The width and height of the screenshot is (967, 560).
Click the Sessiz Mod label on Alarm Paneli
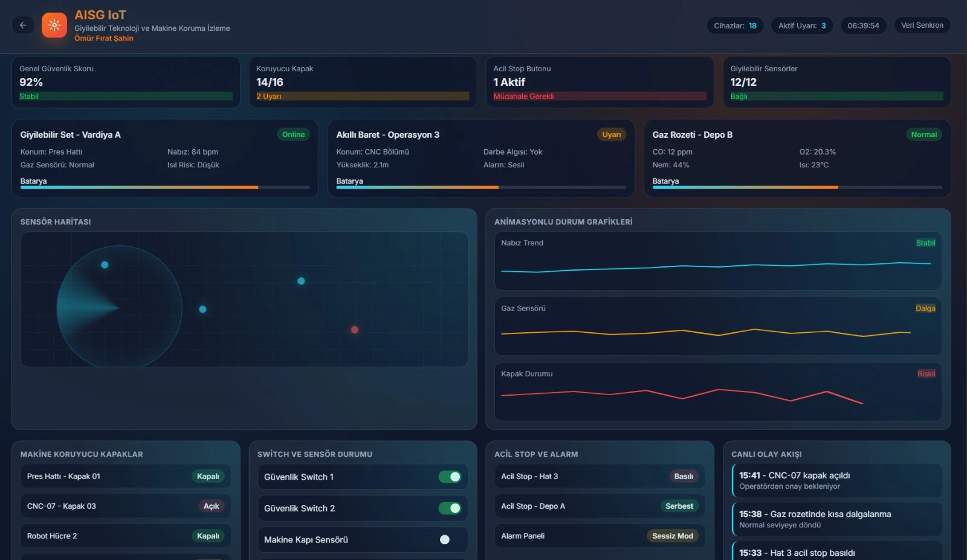[672, 536]
